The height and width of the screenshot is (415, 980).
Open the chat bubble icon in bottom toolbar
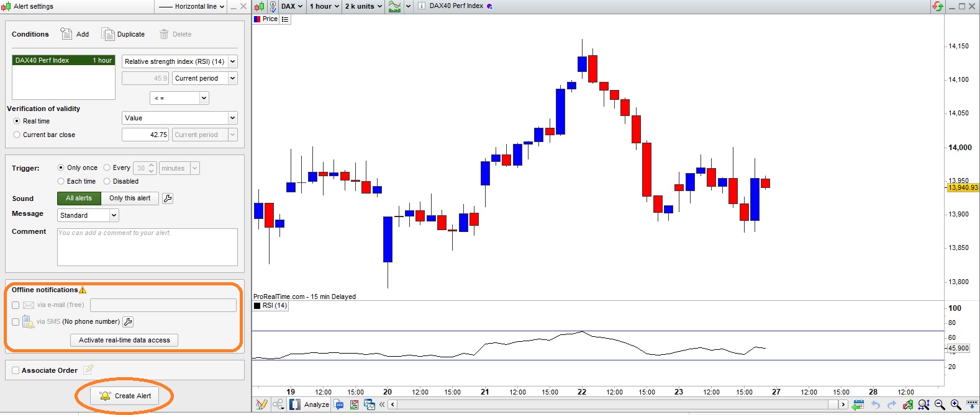(x=339, y=404)
